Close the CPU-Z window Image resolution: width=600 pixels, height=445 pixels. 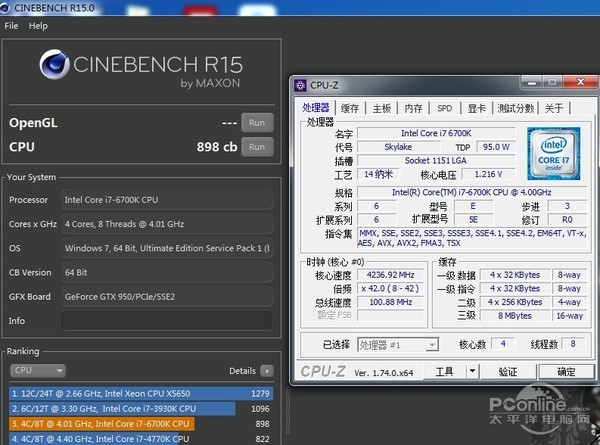click(x=580, y=82)
